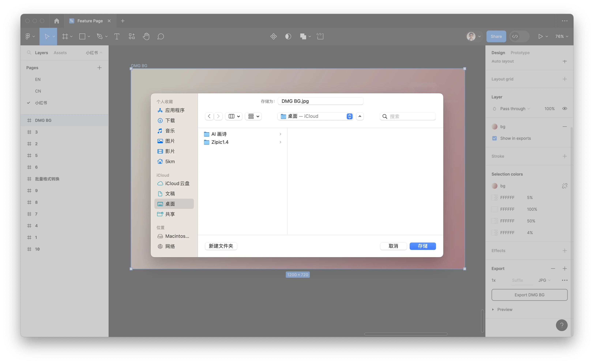Switch to the Assets tab
The height and width of the screenshot is (364, 594).
coord(60,52)
